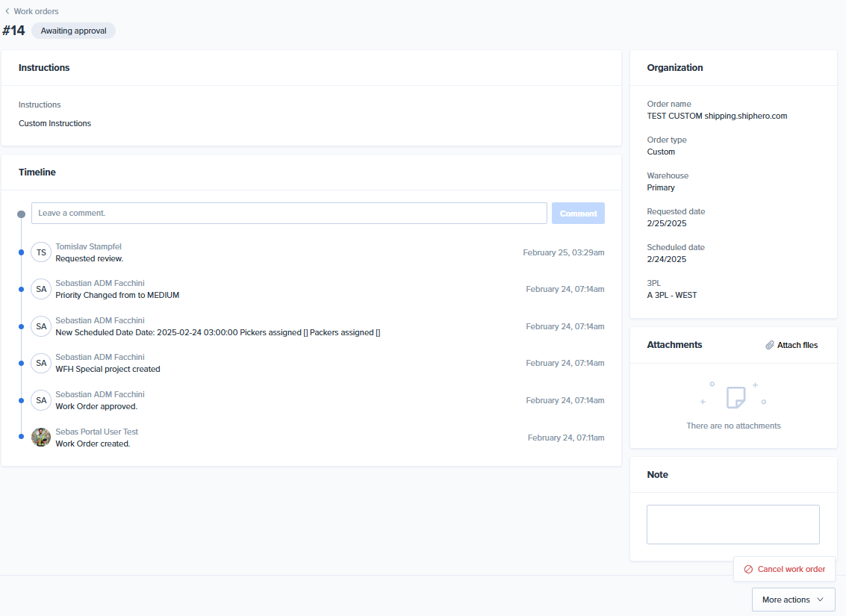Click the text Requested review.
The image size is (846, 616).
tap(90, 259)
